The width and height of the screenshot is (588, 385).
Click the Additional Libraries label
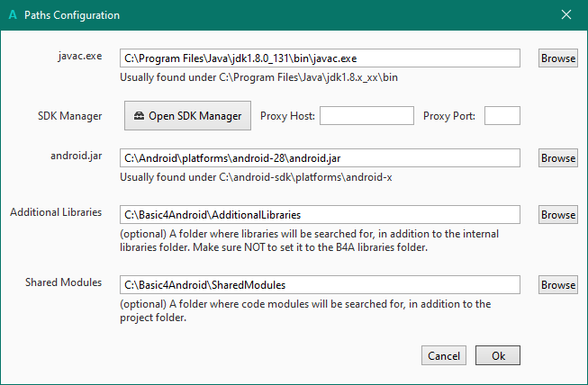point(56,213)
